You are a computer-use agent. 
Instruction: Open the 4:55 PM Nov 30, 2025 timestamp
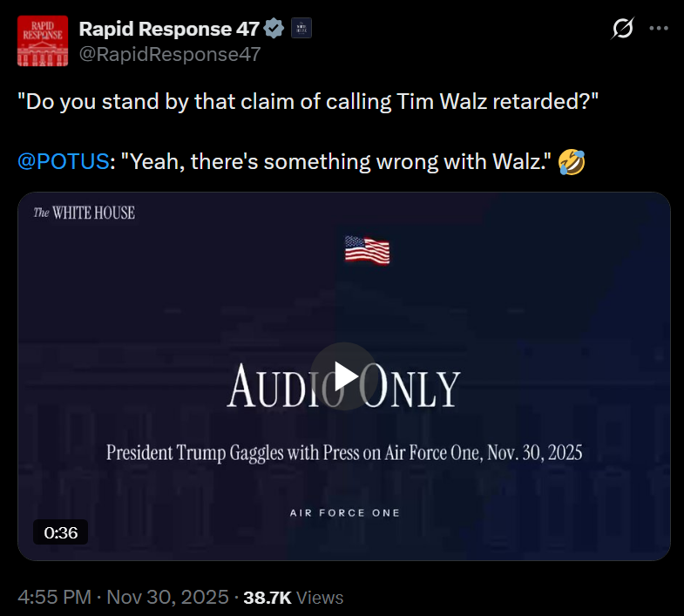(123, 597)
